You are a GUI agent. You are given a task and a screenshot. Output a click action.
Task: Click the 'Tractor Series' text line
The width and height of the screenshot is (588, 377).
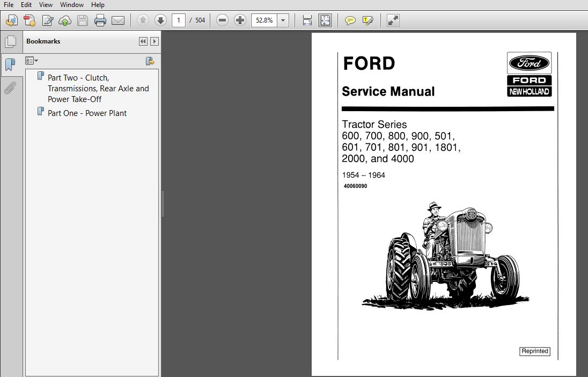tap(374, 124)
